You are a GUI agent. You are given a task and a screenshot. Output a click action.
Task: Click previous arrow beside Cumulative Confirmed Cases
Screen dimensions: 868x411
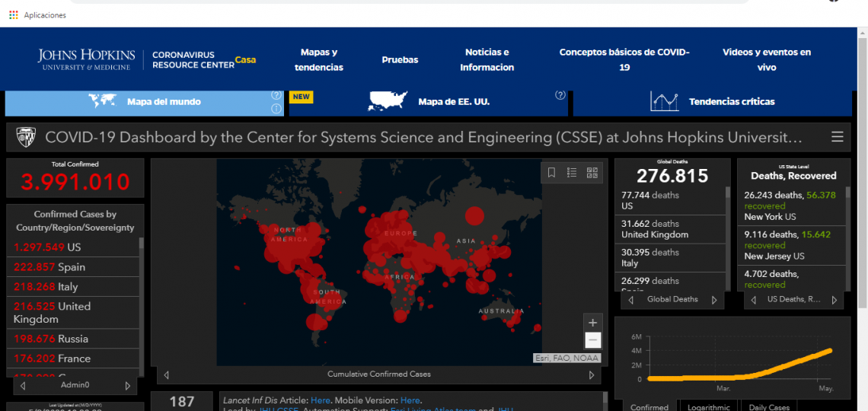pos(166,374)
